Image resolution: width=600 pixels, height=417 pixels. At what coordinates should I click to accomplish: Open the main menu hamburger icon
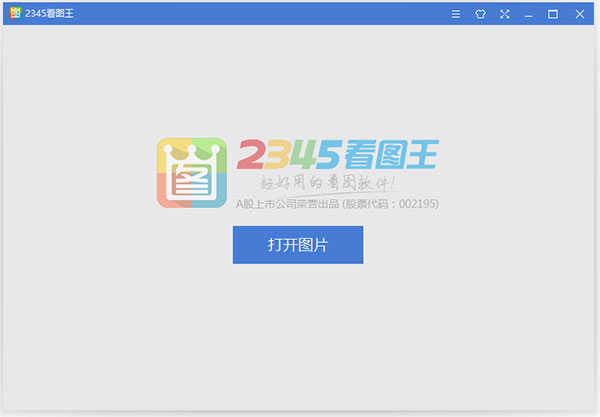[x=455, y=14]
